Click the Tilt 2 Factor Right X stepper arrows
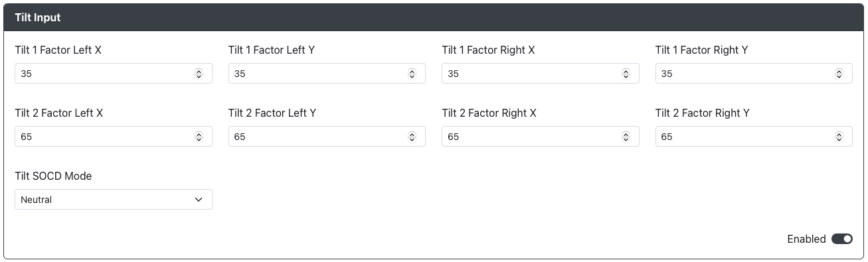Image resolution: width=868 pixels, height=262 pixels. (626, 137)
